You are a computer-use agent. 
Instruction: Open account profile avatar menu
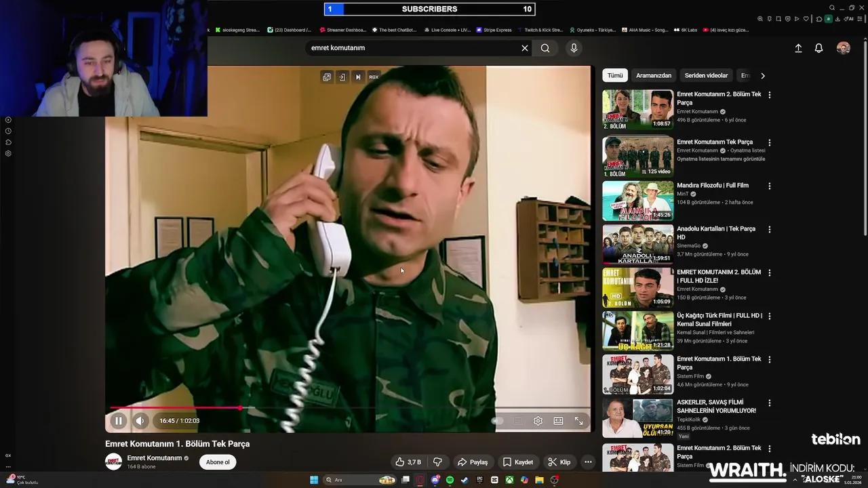point(844,48)
